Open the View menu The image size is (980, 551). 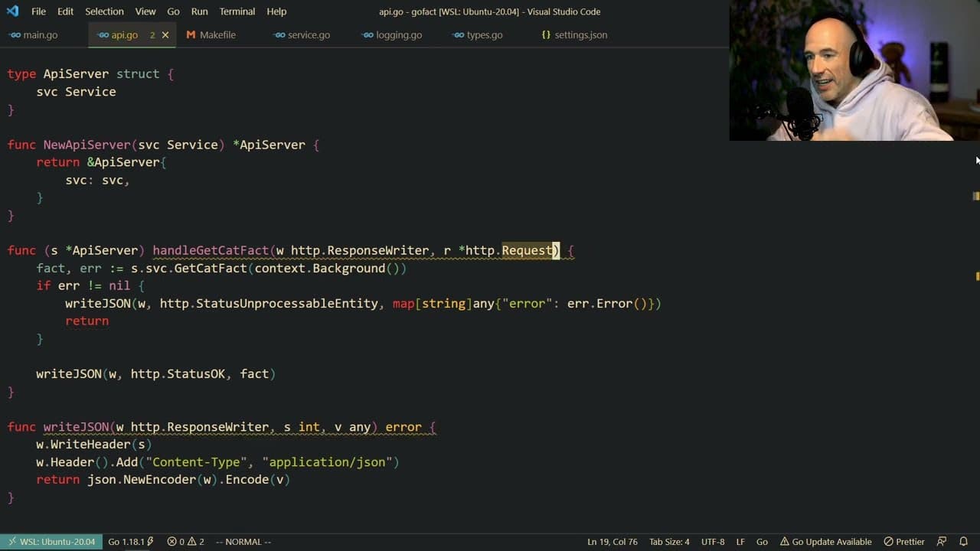145,11
